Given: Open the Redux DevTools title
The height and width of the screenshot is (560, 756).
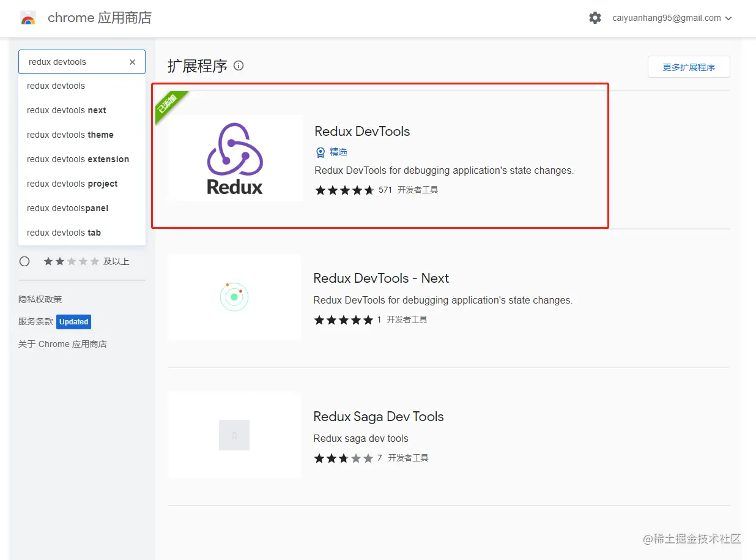Looking at the screenshot, I should tap(362, 131).
